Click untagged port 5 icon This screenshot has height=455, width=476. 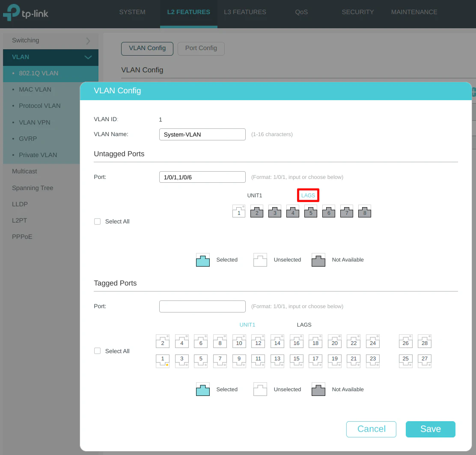311,211
